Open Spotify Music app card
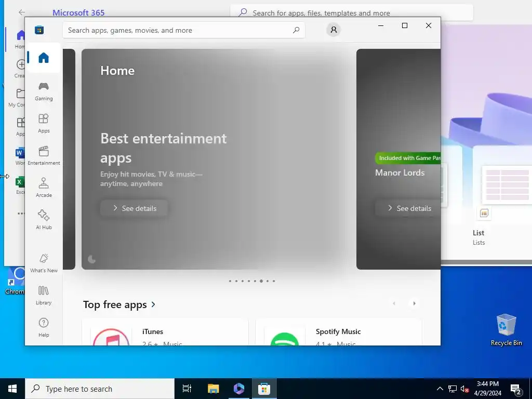532x399 pixels. coord(338,332)
